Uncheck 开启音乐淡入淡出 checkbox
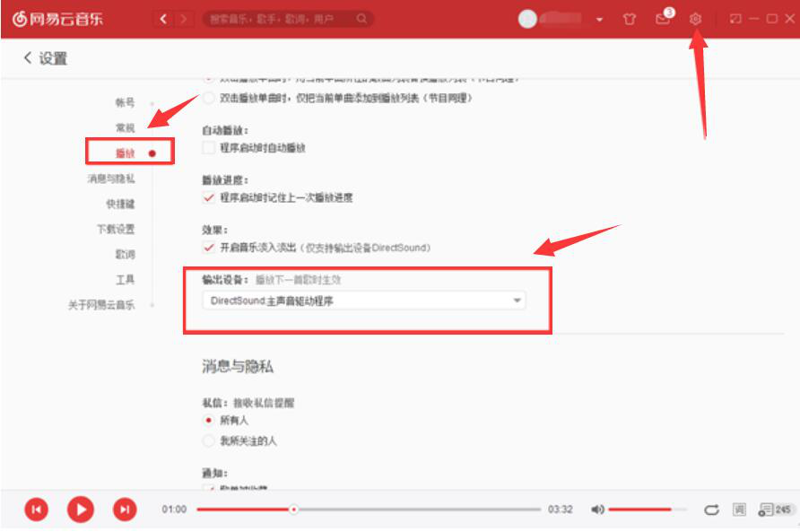This screenshot has height=532, width=800. [x=208, y=248]
